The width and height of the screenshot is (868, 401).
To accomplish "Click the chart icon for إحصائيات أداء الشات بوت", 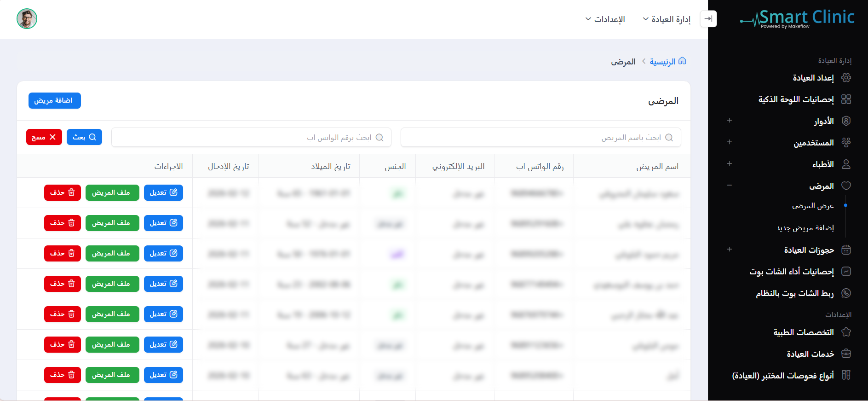I will (846, 272).
